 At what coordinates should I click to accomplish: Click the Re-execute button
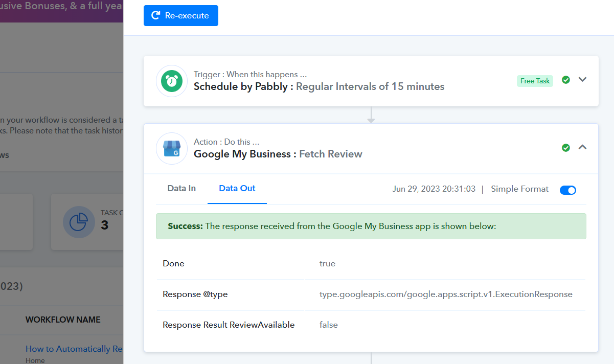click(x=181, y=15)
